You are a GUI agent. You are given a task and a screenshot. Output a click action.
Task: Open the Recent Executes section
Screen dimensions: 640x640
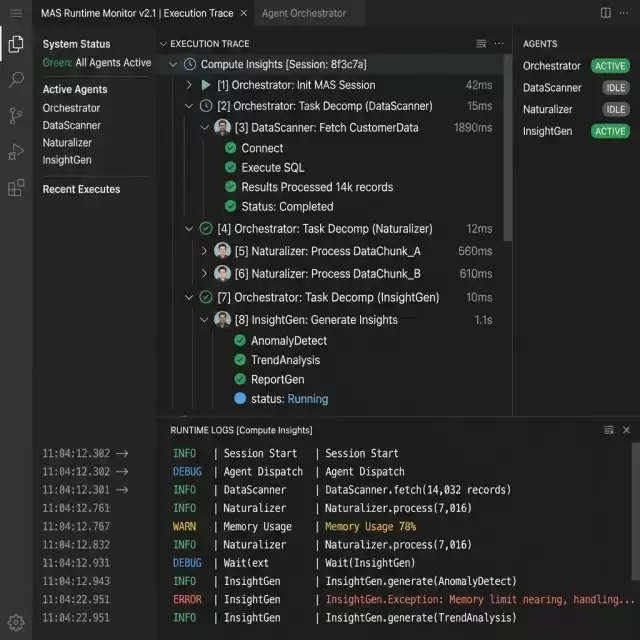pyautogui.click(x=82, y=189)
